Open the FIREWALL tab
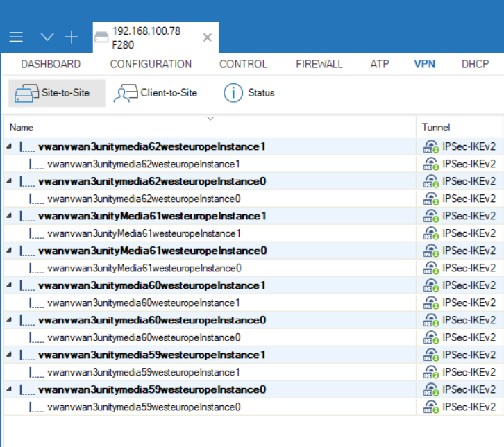The width and height of the screenshot is (504, 447). (319, 64)
